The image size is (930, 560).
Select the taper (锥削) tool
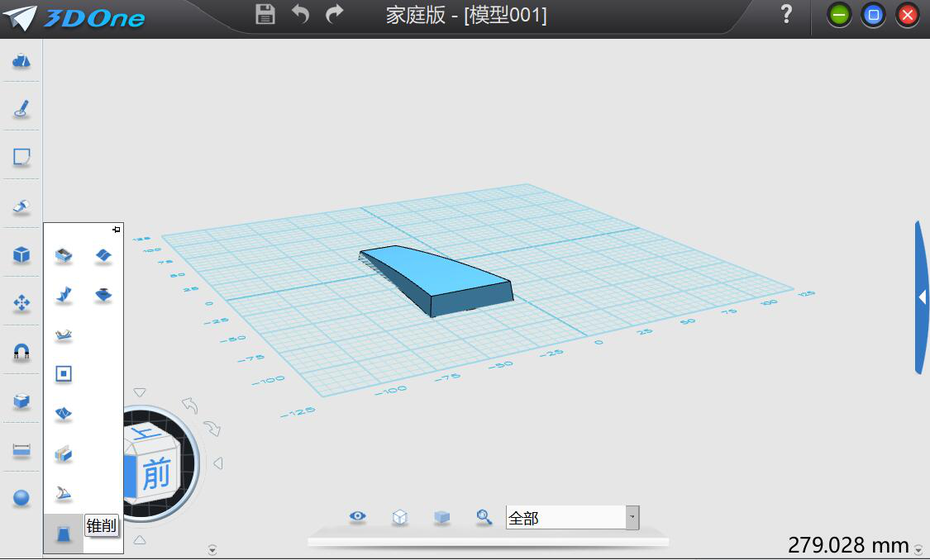pos(64,534)
